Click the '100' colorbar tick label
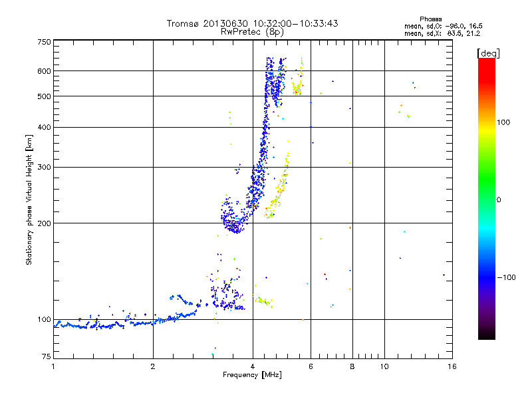The height and width of the screenshot is (399, 532). tap(503, 122)
